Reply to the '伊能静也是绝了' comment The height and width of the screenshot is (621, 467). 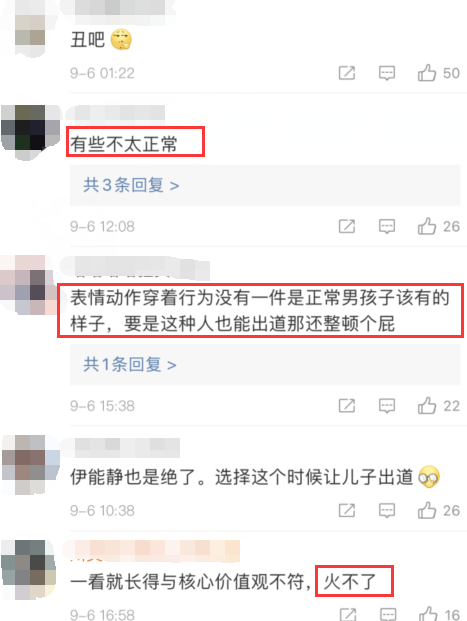pyautogui.click(x=387, y=511)
